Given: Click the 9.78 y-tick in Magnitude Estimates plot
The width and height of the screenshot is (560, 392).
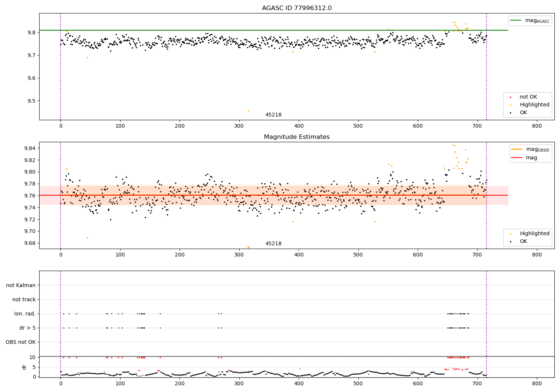Looking at the screenshot, I should pyautogui.click(x=30, y=184).
